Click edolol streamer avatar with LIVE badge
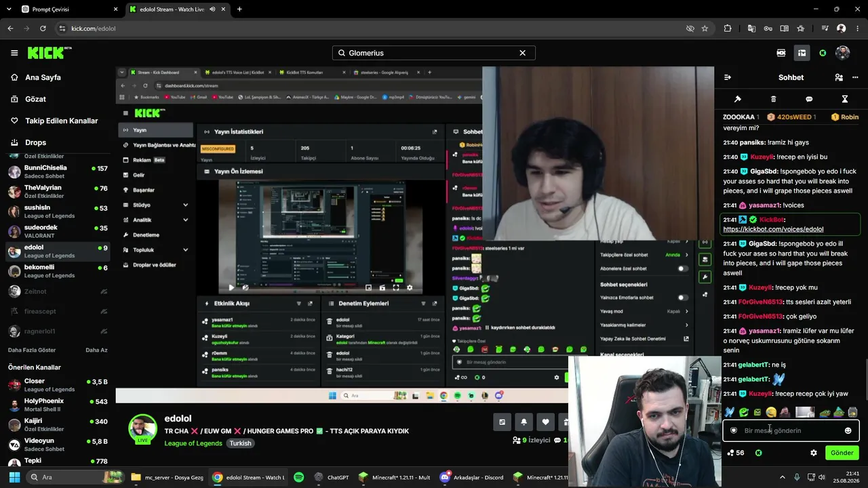The height and width of the screenshot is (488, 868). pos(143,429)
